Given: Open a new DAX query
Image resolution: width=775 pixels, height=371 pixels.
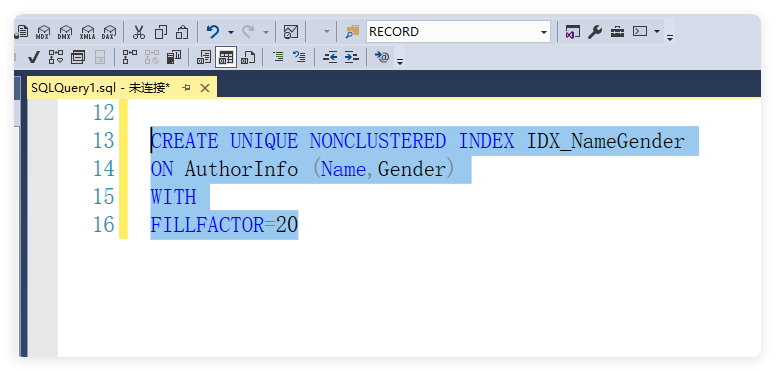Looking at the screenshot, I should click(109, 32).
